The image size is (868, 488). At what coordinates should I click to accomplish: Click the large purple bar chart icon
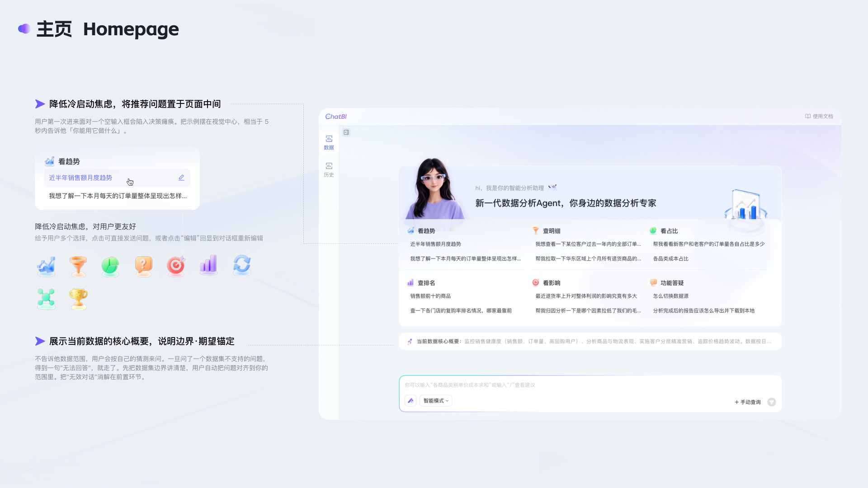tap(208, 265)
